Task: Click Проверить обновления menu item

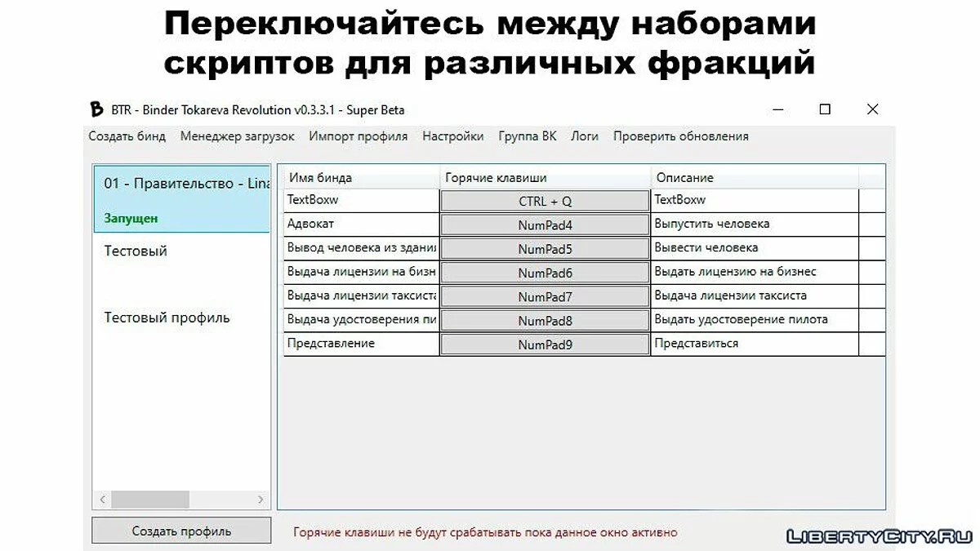Action: (680, 136)
